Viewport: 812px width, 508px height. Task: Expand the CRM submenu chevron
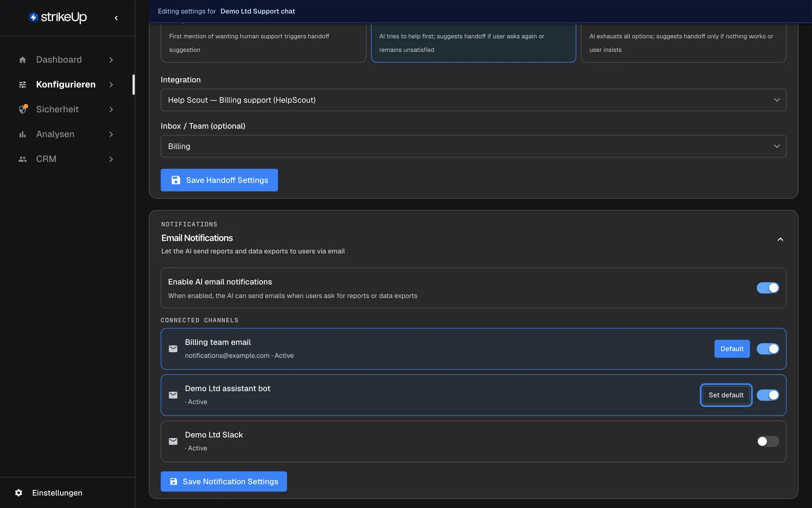click(x=111, y=159)
